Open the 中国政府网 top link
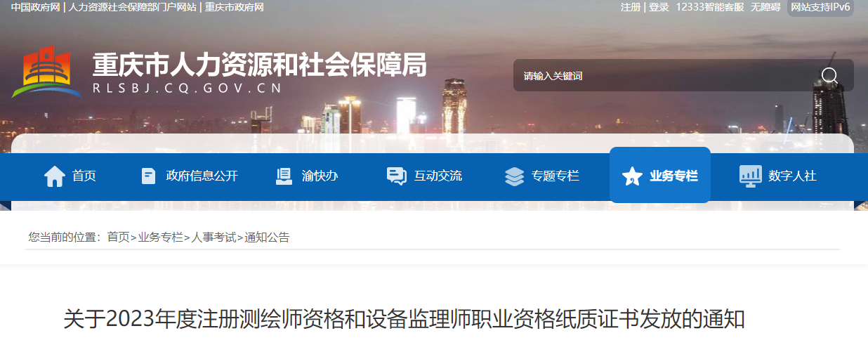The height and width of the screenshot is (345, 868). pyautogui.click(x=35, y=7)
